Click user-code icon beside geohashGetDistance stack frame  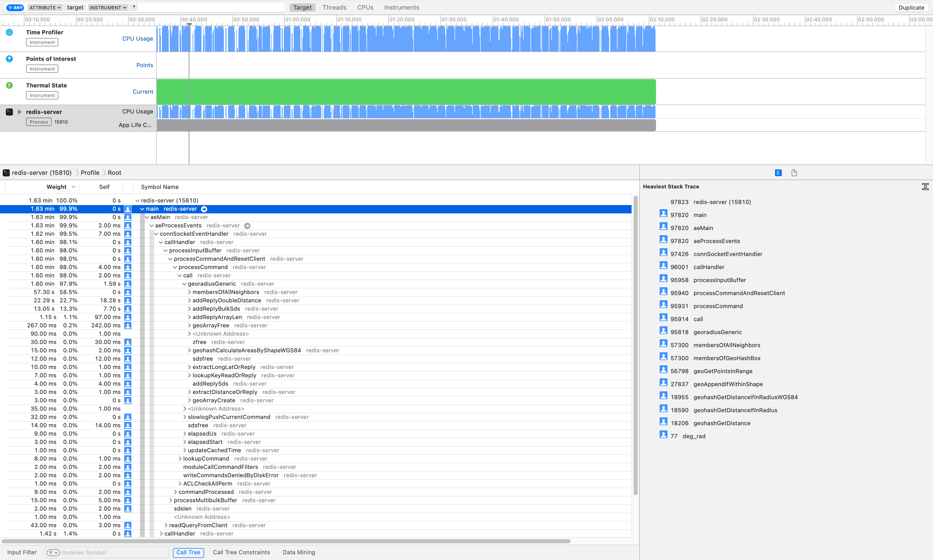coord(664,422)
